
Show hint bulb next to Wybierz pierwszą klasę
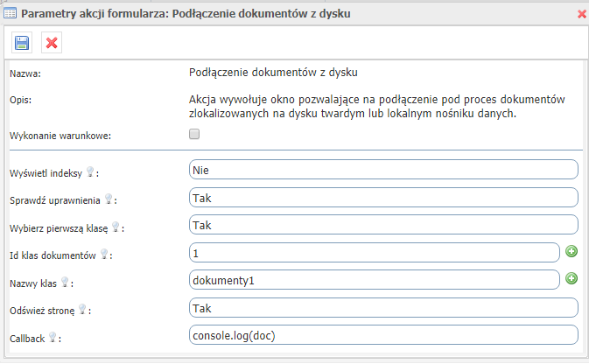click(x=116, y=227)
